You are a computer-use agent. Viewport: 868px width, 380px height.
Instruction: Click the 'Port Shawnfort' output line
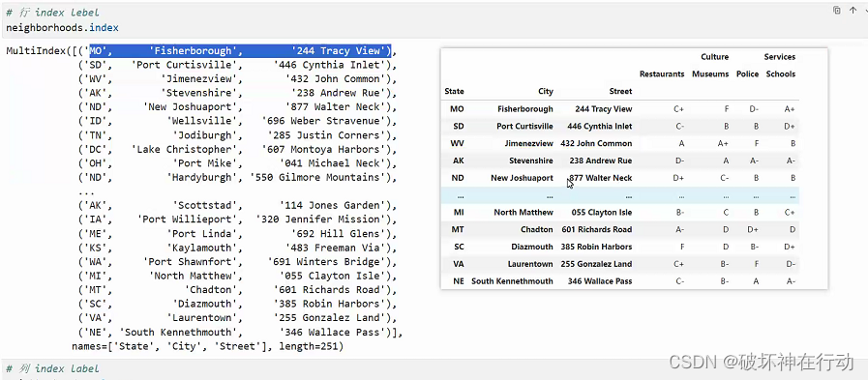[237, 262]
